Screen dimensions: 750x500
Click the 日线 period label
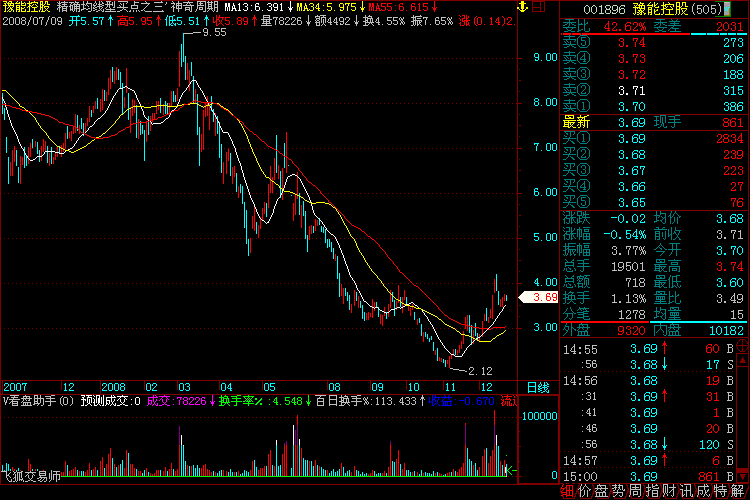click(538, 388)
